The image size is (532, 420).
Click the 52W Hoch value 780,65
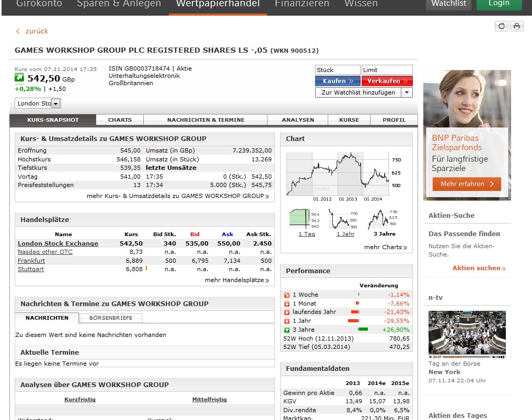(399, 339)
